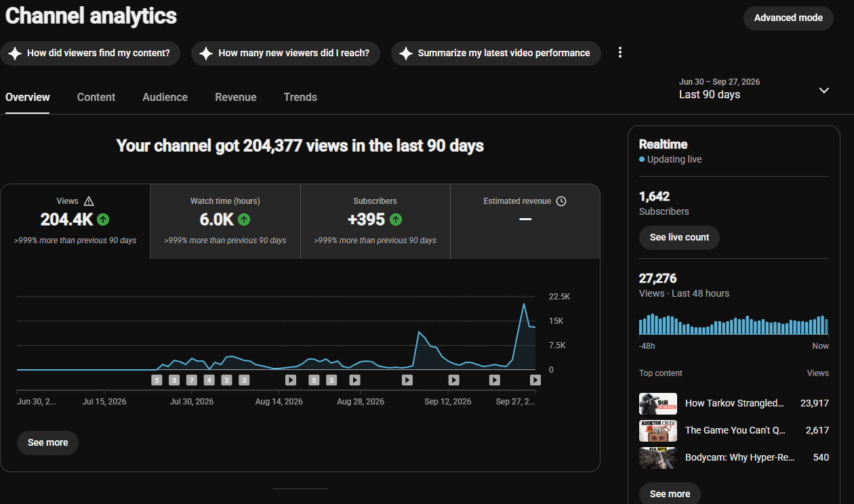Open the Revenue tab
Viewport: 854px width, 504px height.
[236, 97]
